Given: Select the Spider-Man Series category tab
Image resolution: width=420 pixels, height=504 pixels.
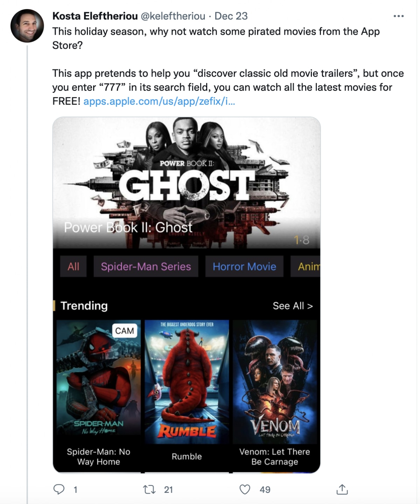Looking at the screenshot, I should pos(146,267).
